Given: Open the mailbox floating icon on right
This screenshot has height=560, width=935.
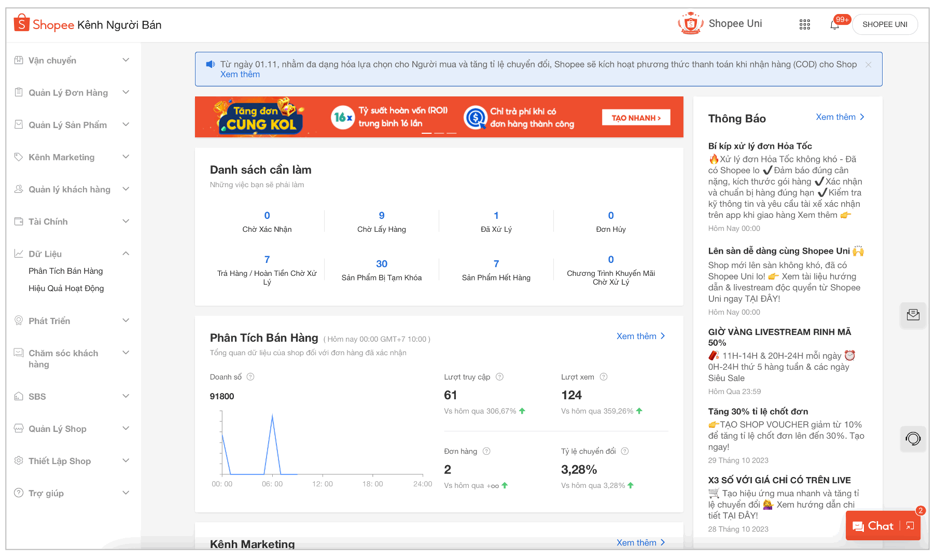Looking at the screenshot, I should tap(913, 315).
